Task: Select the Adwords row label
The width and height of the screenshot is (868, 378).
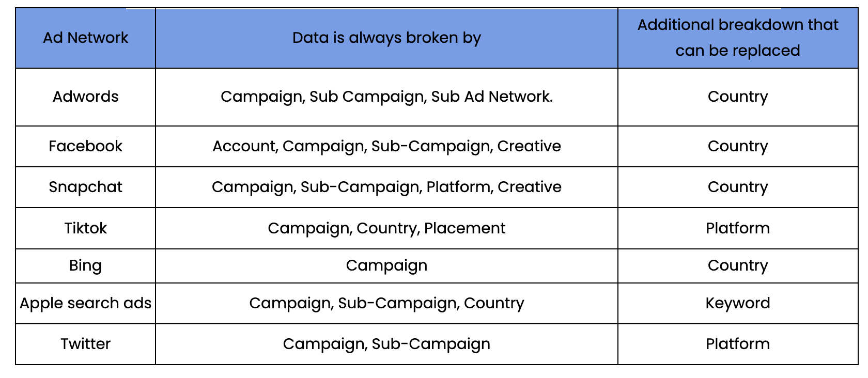Action: pyautogui.click(x=85, y=97)
